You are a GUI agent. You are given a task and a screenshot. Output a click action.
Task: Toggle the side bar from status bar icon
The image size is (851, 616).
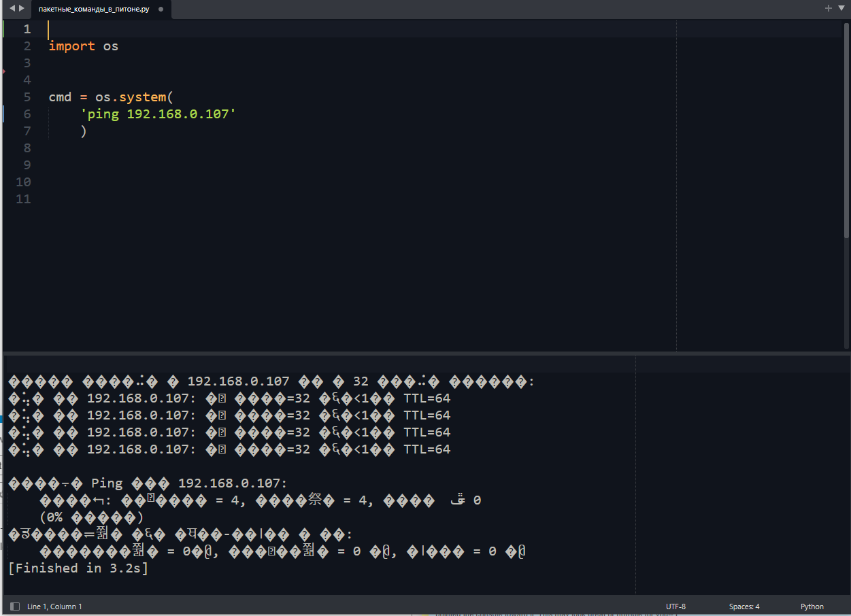coord(15,606)
